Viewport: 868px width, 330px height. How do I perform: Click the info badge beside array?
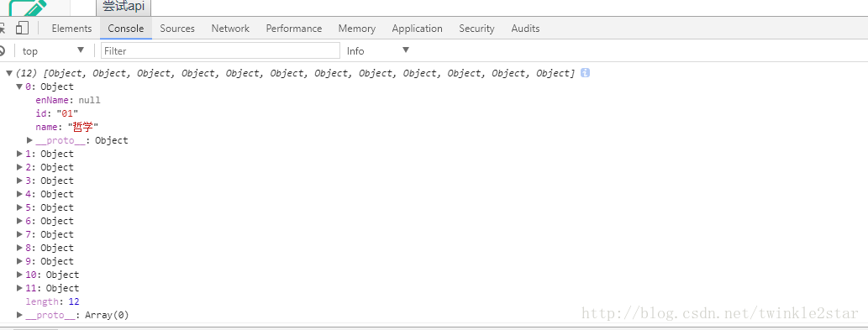pyautogui.click(x=585, y=73)
